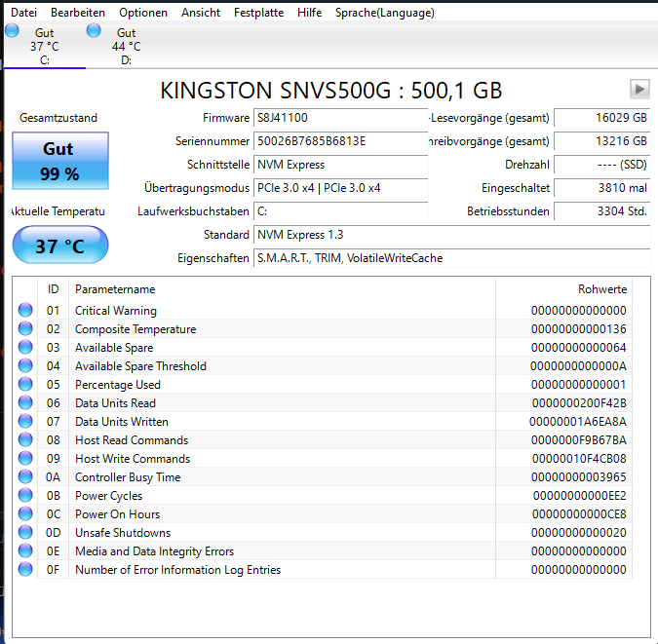Select the Data Units Written parameter name
Image resolution: width=658 pixels, height=644 pixels.
pos(122,422)
